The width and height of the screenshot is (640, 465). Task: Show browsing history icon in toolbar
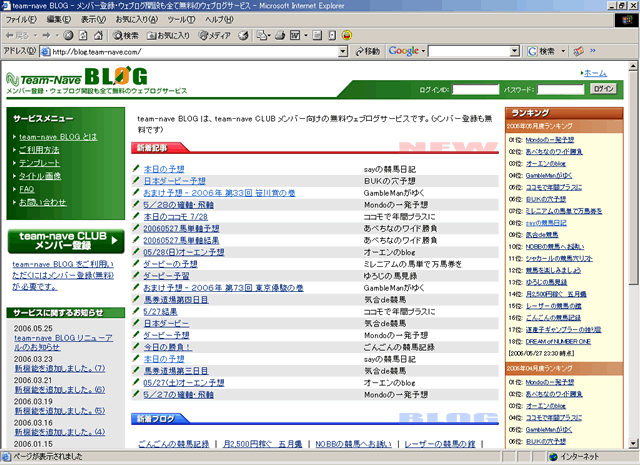pos(244,35)
